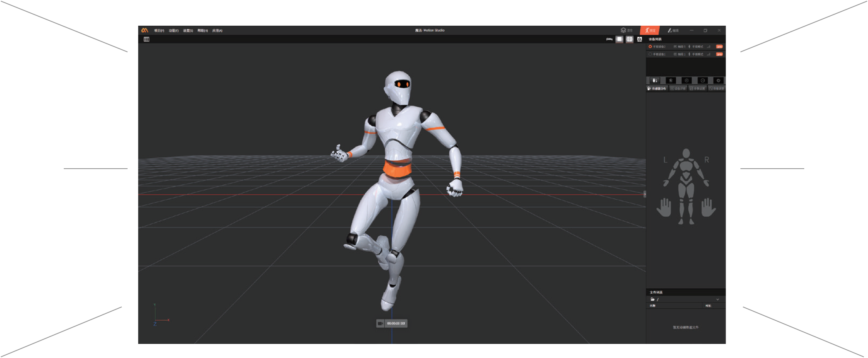
Task: Click the camera snapshot icon beside 设备列表
Action: [640, 39]
